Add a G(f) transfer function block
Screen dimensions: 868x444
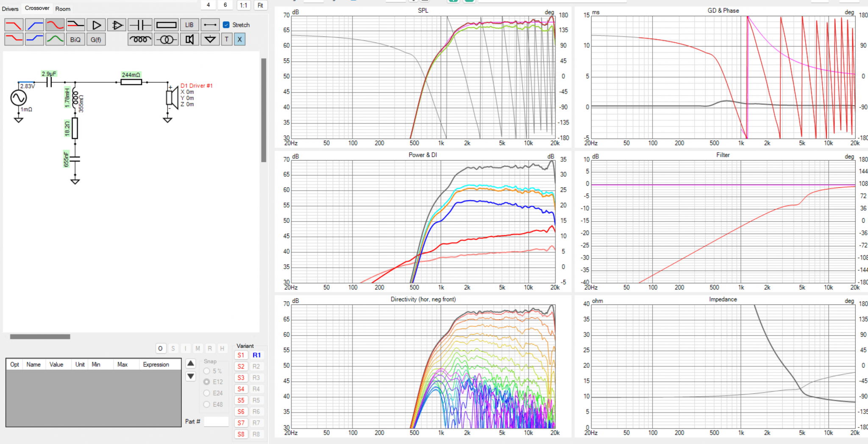(x=96, y=39)
